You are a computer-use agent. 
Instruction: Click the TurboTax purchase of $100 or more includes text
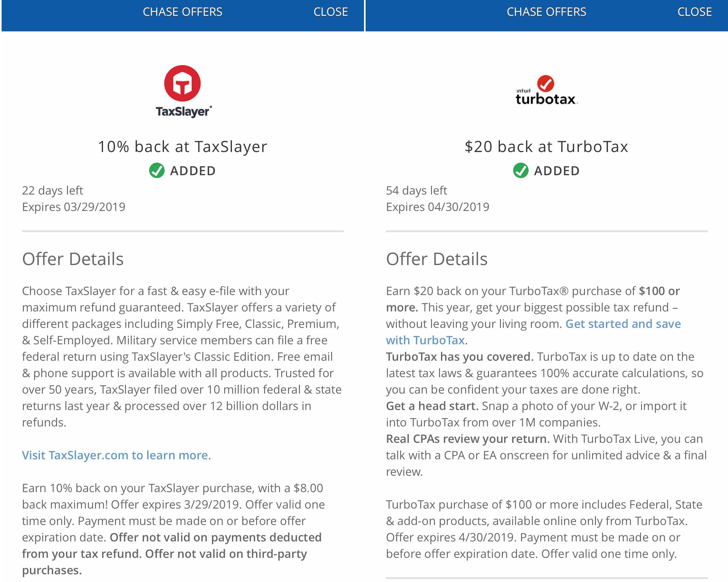pos(506,505)
